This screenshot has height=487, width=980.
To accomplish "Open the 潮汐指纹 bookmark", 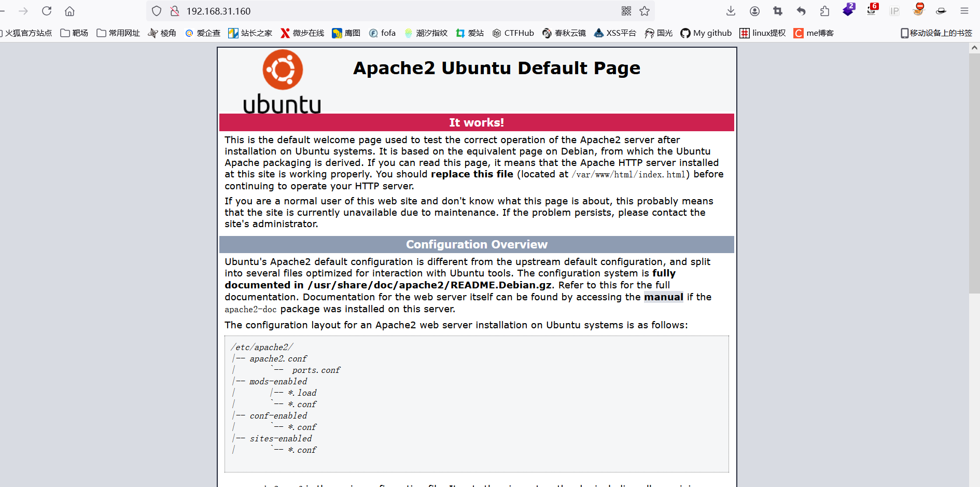I will [x=426, y=33].
